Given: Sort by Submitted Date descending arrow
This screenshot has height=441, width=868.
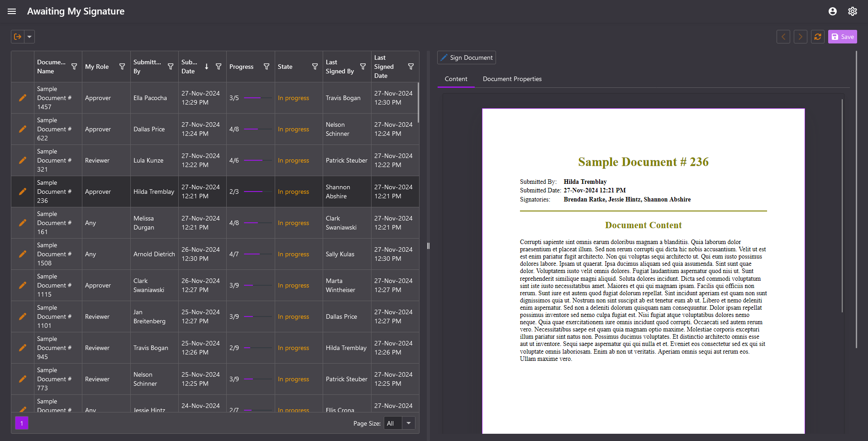Looking at the screenshot, I should (x=206, y=67).
